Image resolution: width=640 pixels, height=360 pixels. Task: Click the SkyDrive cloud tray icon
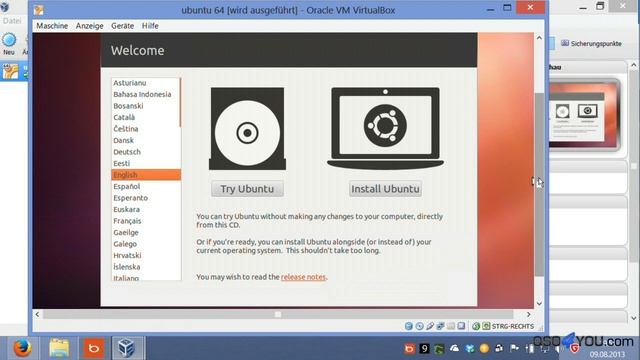point(454,348)
